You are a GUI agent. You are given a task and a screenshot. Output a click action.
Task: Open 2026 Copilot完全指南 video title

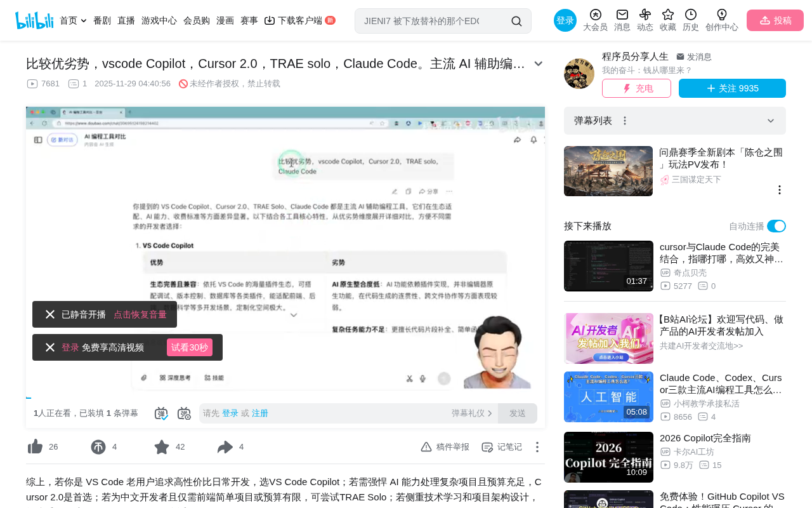(x=705, y=438)
